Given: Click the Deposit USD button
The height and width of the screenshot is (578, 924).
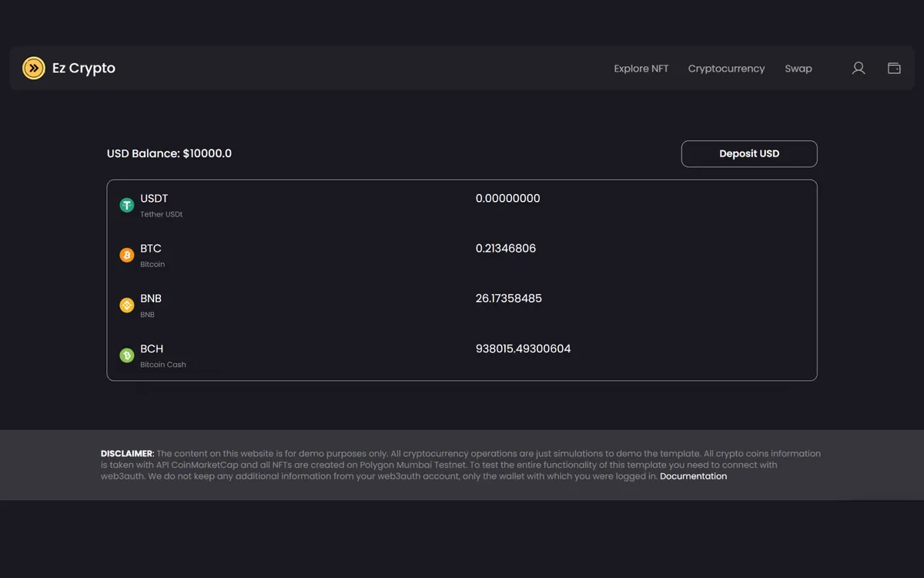Looking at the screenshot, I should point(749,153).
